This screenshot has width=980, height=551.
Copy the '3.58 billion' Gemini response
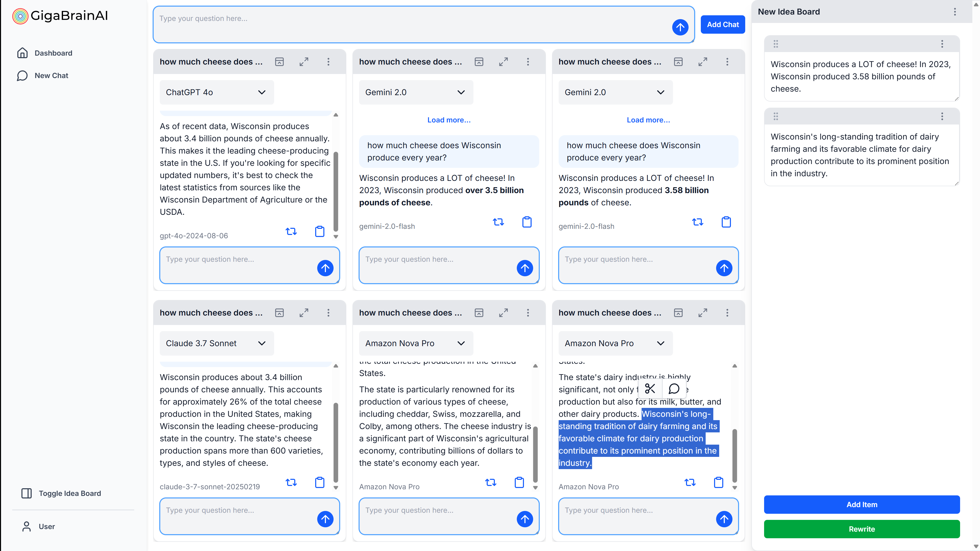click(x=726, y=222)
